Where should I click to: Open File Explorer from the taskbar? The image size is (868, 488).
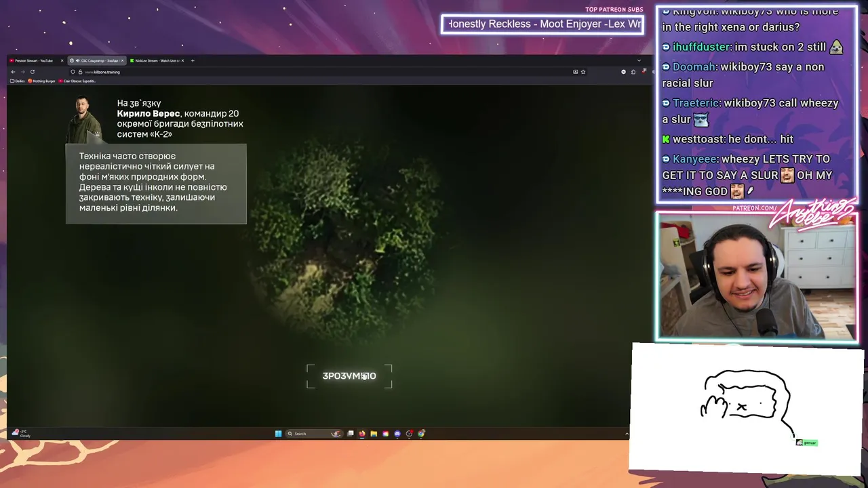(374, 434)
